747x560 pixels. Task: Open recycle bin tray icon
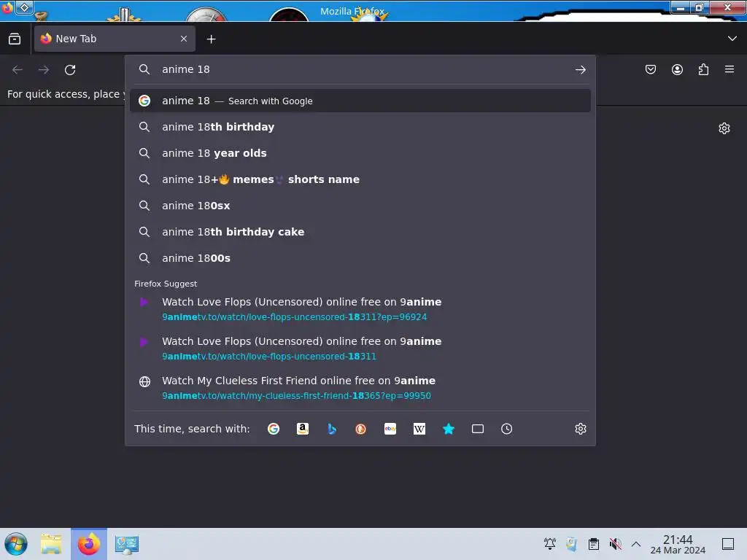coord(572,543)
